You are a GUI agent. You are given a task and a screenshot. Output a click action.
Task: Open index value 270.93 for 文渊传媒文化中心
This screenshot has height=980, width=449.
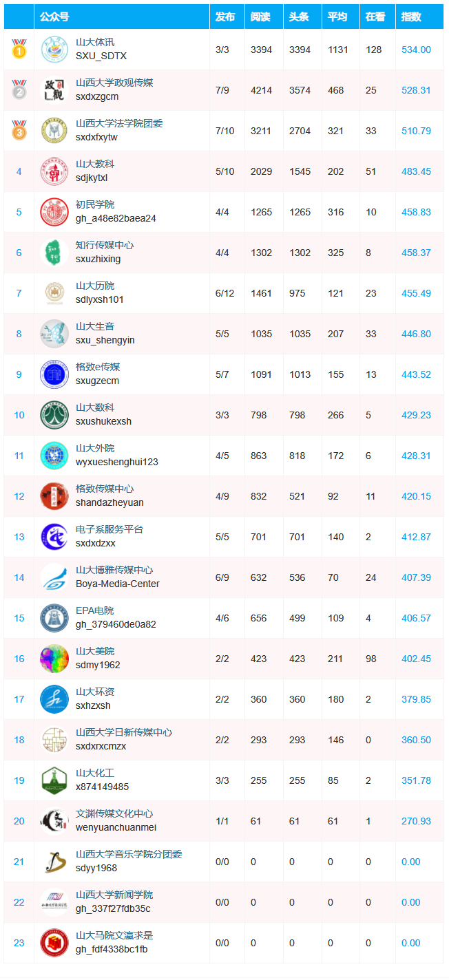point(416,821)
